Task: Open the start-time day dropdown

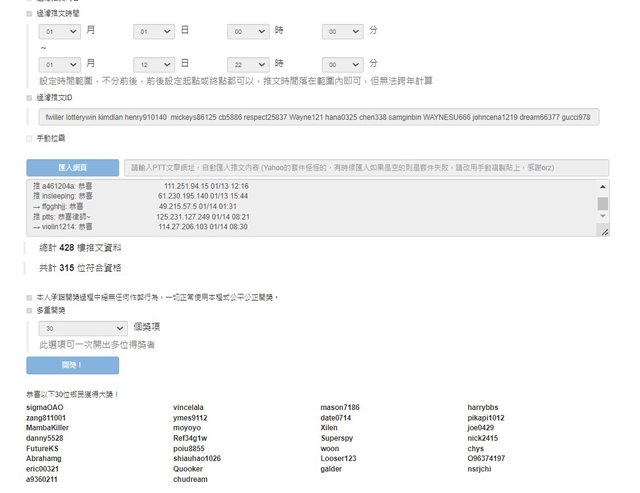Action: 153,32
